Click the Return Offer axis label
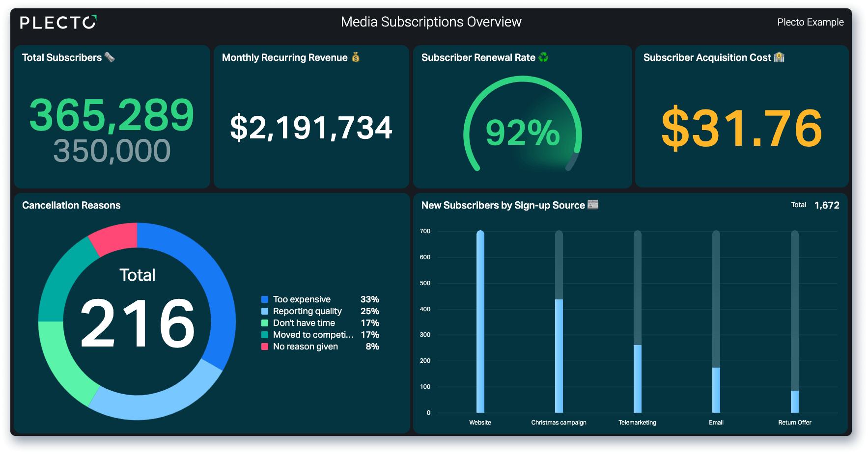 (795, 423)
